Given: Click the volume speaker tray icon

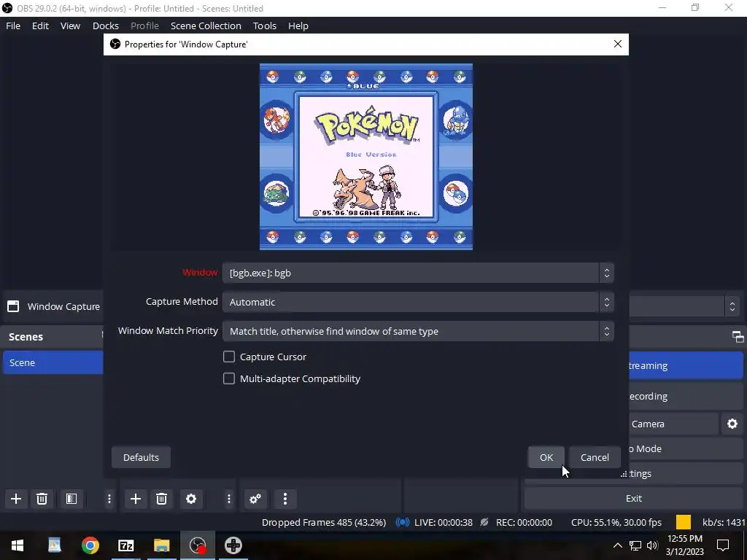Looking at the screenshot, I should pos(652,545).
